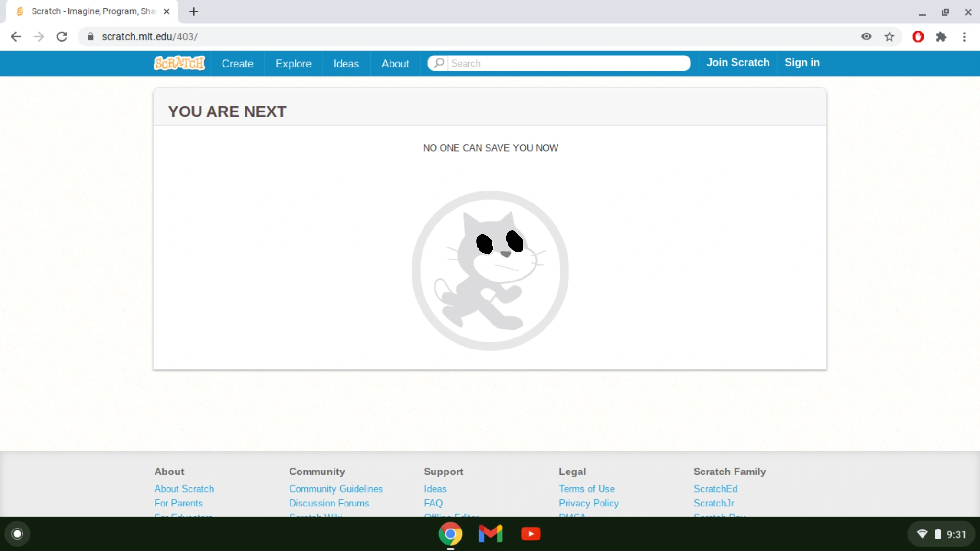This screenshot has height=551, width=980.
Task: Open the new tab plus button
Action: [x=194, y=11]
